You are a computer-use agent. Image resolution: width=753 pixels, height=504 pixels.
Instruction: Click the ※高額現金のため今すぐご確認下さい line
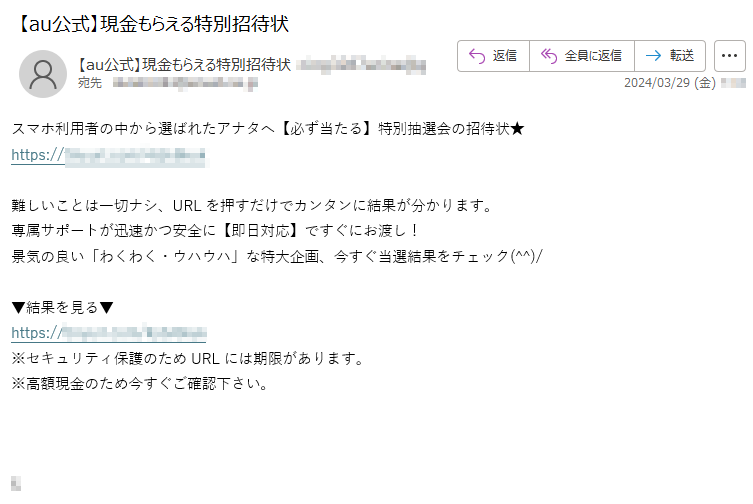pos(140,383)
